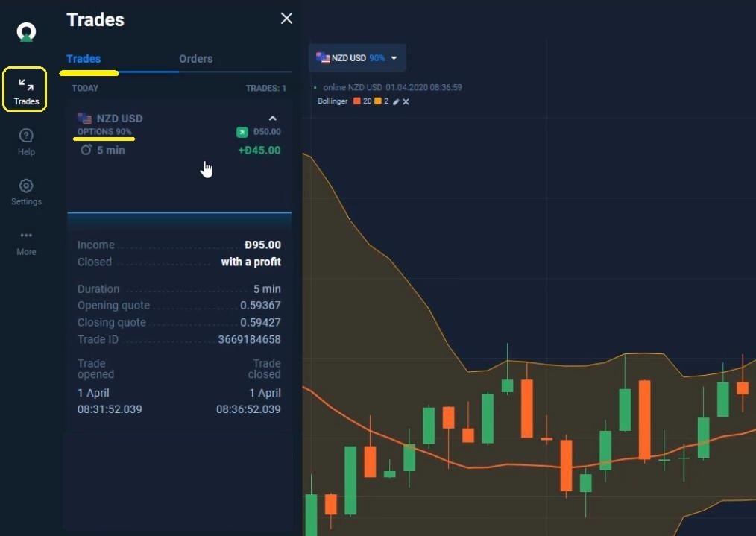
Task: Click the Bollinger indicator label
Action: point(333,101)
